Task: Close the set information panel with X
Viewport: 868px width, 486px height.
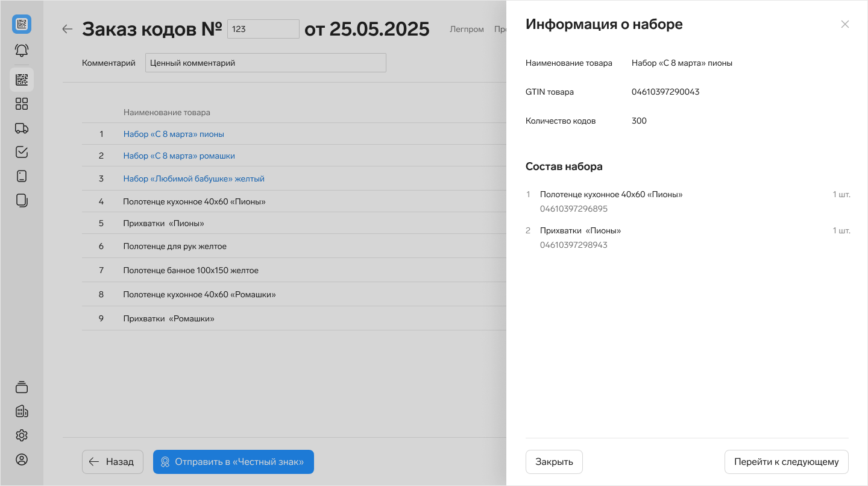Action: 844,24
